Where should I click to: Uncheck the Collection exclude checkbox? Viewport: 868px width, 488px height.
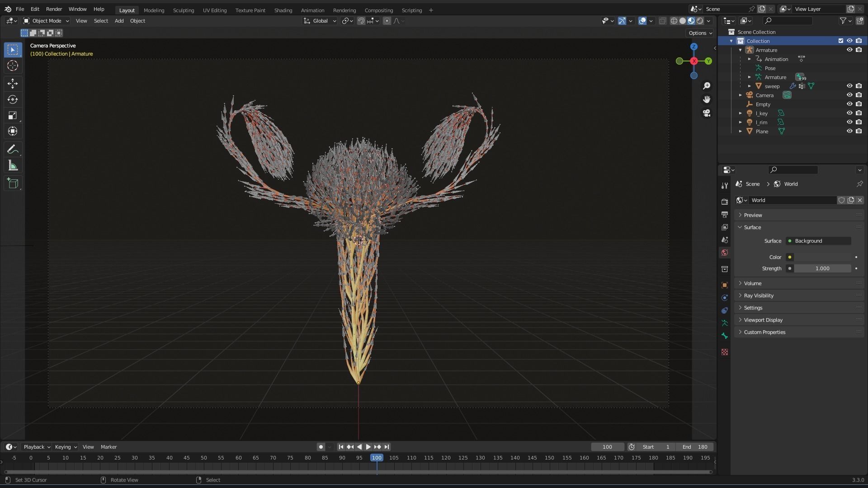coord(841,41)
